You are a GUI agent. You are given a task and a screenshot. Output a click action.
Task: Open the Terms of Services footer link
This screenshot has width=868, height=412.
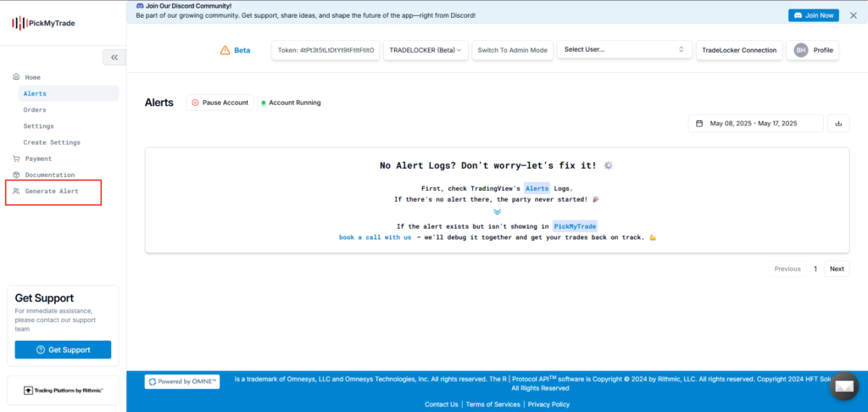492,404
